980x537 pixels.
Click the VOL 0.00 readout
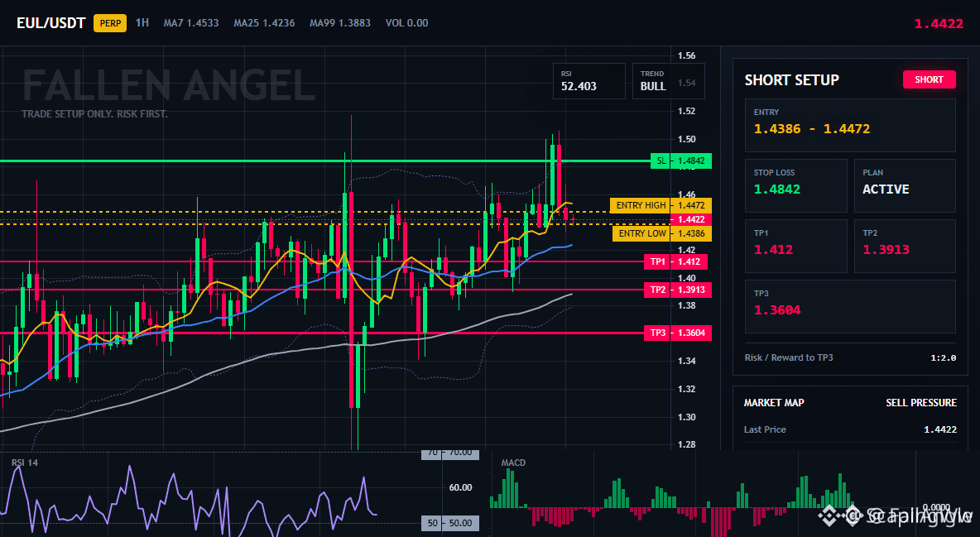407,23
